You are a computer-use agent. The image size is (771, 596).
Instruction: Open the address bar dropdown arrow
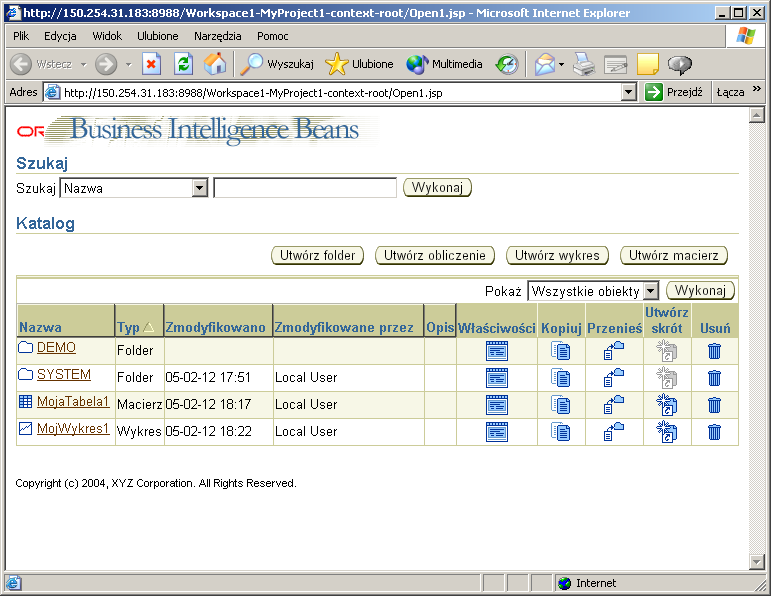pyautogui.click(x=629, y=92)
